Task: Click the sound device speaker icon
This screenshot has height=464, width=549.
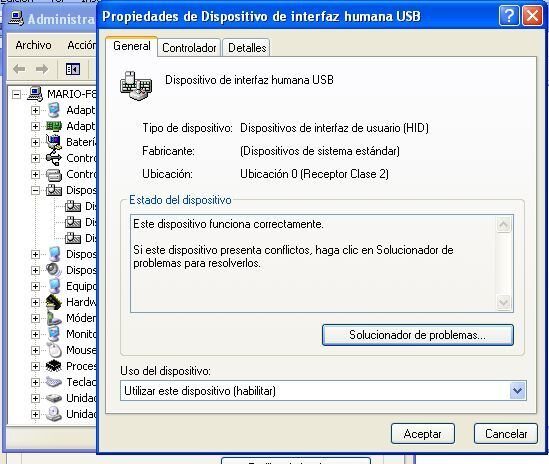Action: (54, 270)
